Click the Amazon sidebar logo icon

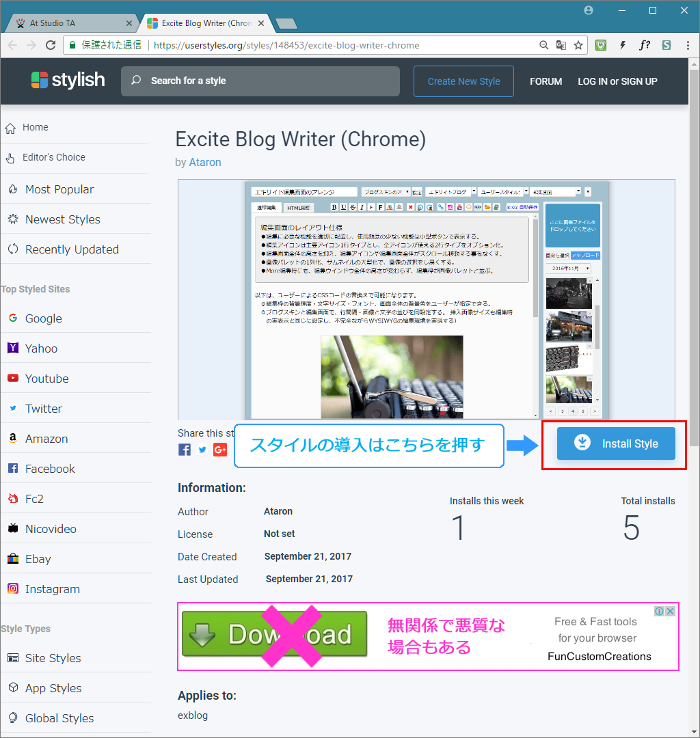point(13,438)
